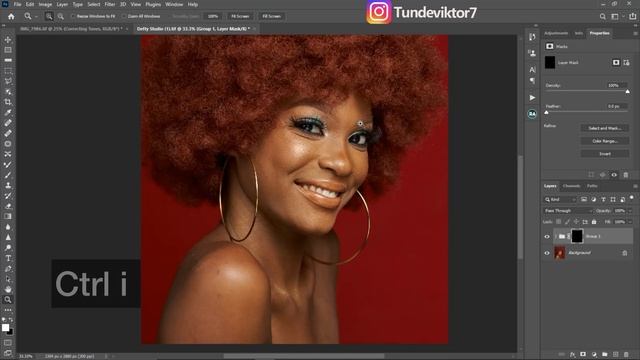Select the Zoom tool in the toolbox
The image size is (640, 360).
(x=8, y=300)
